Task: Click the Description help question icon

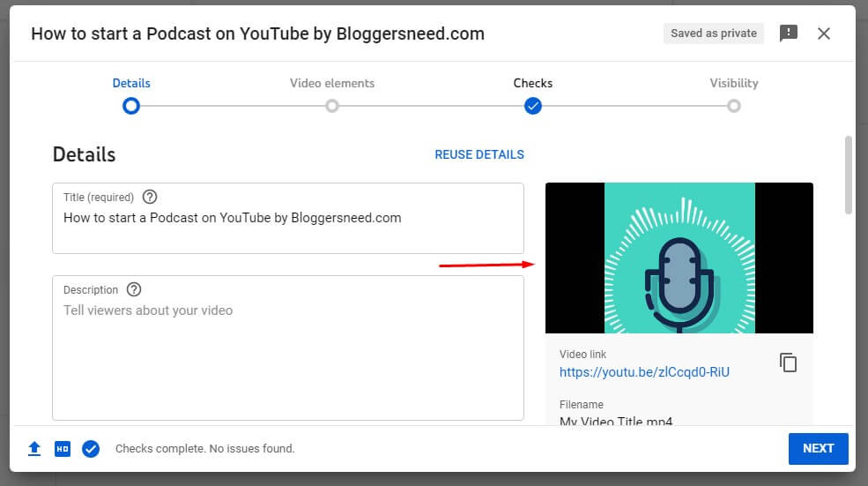Action: [134, 289]
